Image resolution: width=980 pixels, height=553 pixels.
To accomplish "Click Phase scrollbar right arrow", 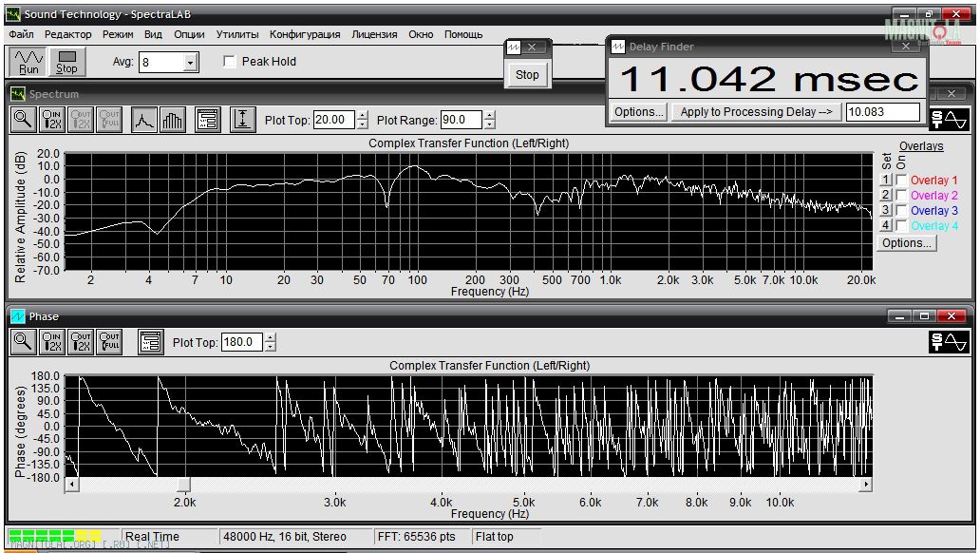I will click(866, 485).
